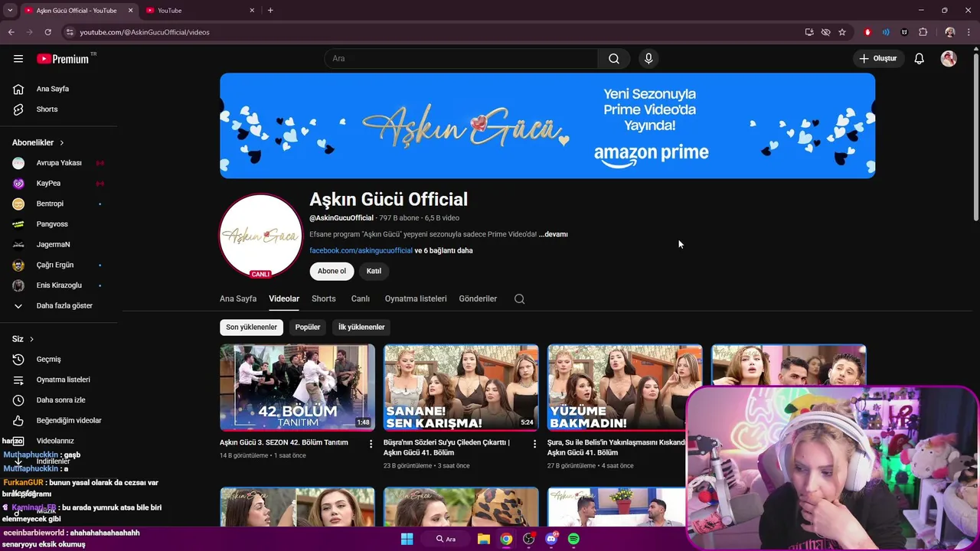Image resolution: width=980 pixels, height=551 pixels.
Task: Open the red hand blocker extension
Action: [867, 32]
